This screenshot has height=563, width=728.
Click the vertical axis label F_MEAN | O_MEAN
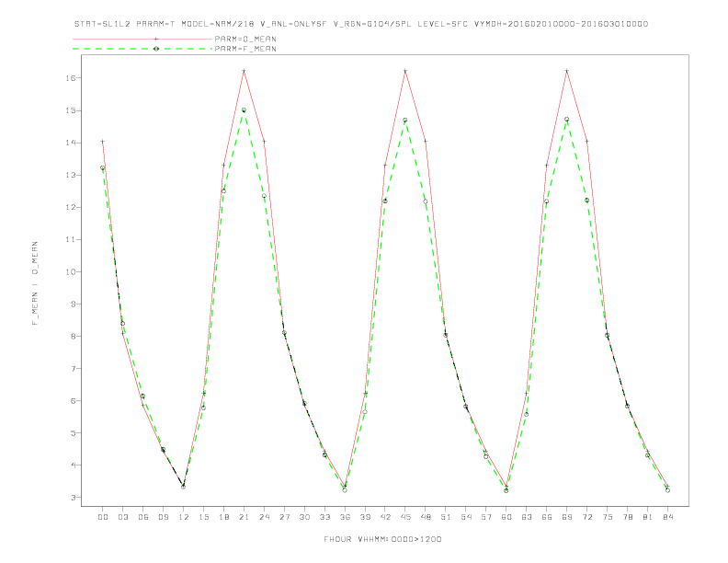coord(35,283)
